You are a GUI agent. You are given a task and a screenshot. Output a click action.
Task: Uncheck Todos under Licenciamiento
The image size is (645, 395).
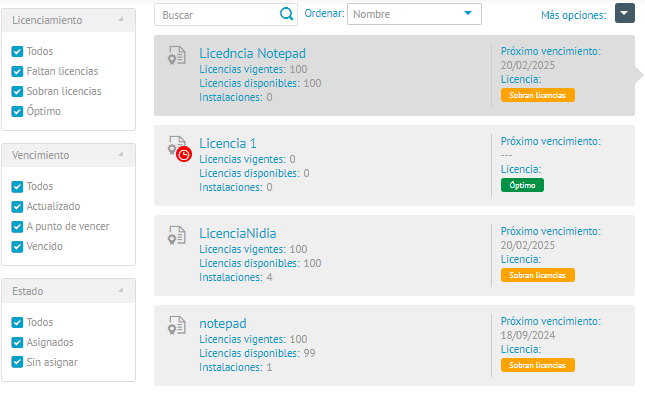(17, 51)
